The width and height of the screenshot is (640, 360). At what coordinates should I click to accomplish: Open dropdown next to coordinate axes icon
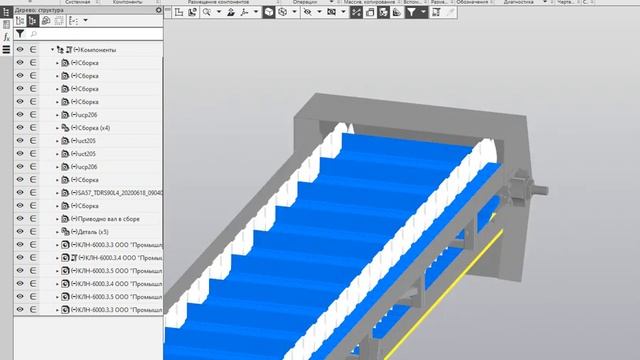pyautogui.click(x=256, y=12)
